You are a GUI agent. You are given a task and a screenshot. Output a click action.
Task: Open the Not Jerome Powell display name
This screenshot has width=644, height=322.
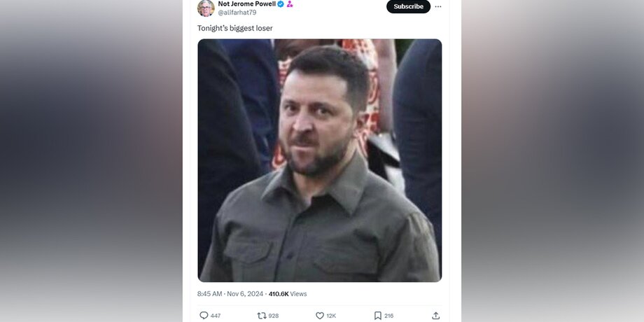[x=247, y=4]
